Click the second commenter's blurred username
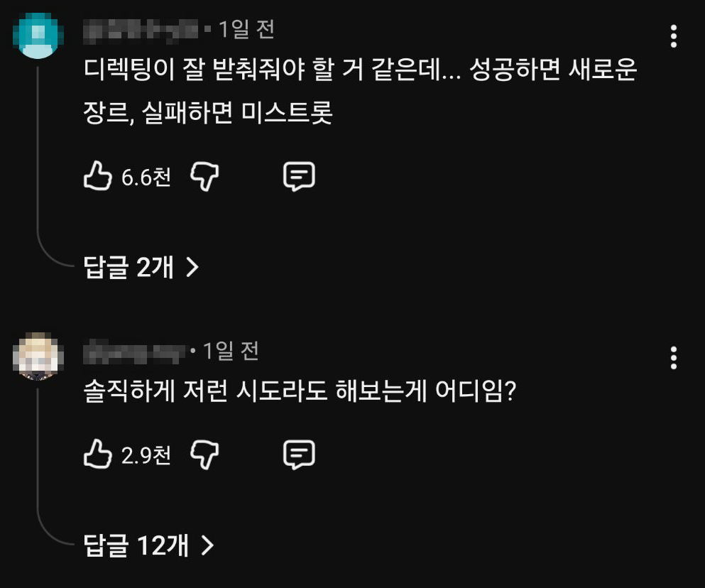Viewport: 705px width, 588px height. pyautogui.click(x=135, y=351)
